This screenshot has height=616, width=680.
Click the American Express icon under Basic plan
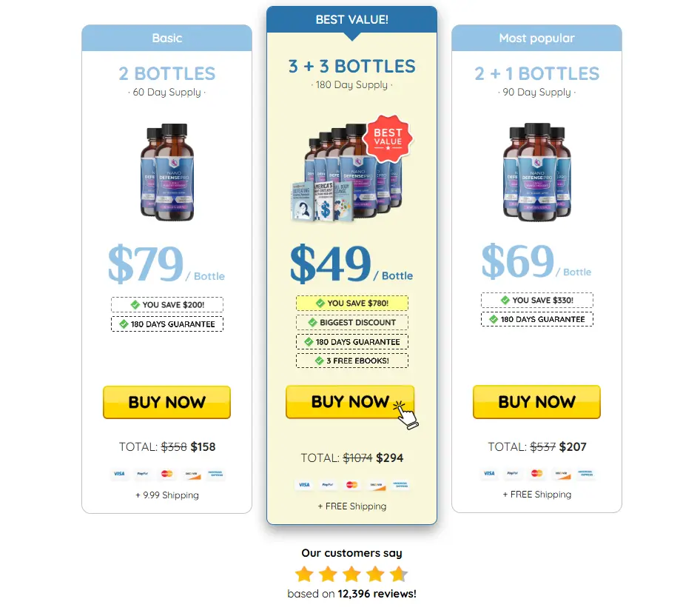215,474
